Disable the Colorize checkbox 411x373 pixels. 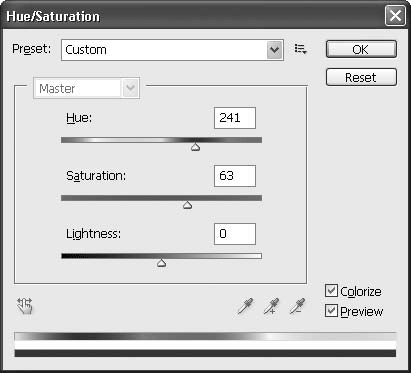(x=331, y=291)
